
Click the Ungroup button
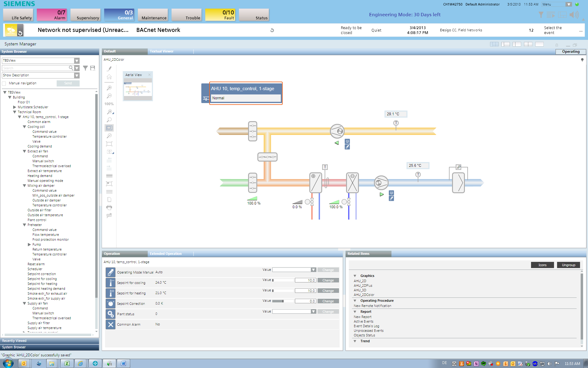568,265
